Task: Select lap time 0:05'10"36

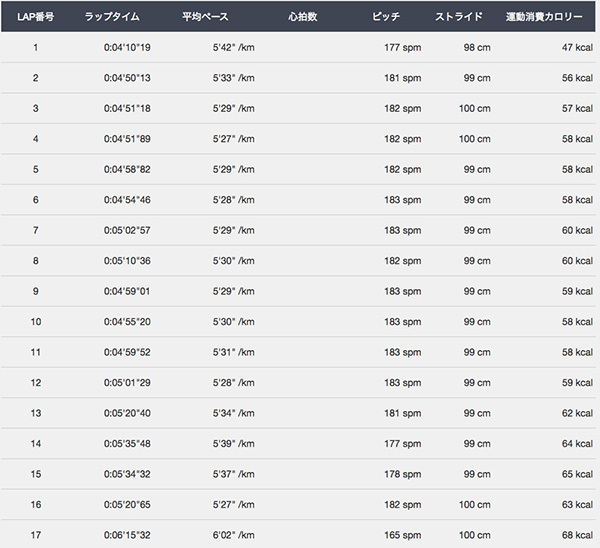Action: [127, 261]
